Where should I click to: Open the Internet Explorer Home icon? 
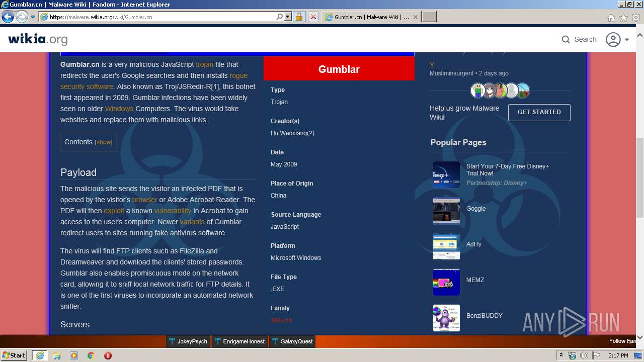point(611,18)
